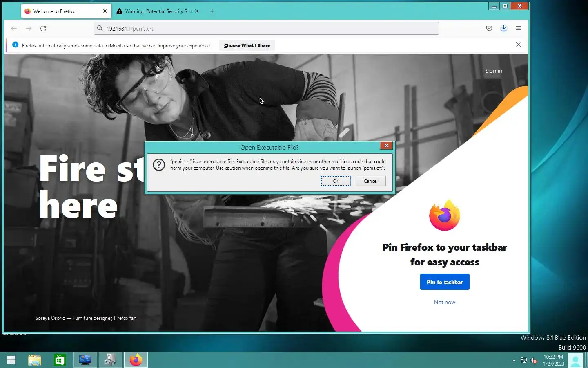This screenshot has height=368, width=588.
Task: Click the taskbar clock showing 10:32 PM
Action: point(553,360)
